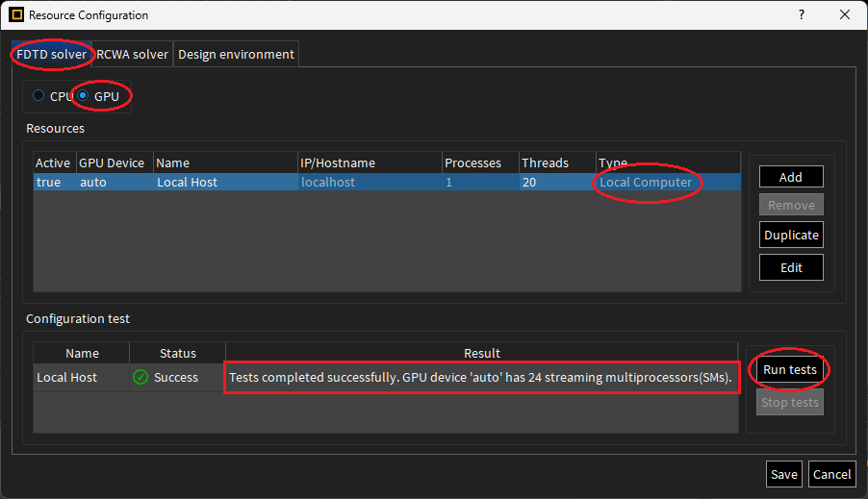Click the Resource Configuration window logo icon
Image resolution: width=868 pixels, height=499 pixels.
click(x=14, y=15)
